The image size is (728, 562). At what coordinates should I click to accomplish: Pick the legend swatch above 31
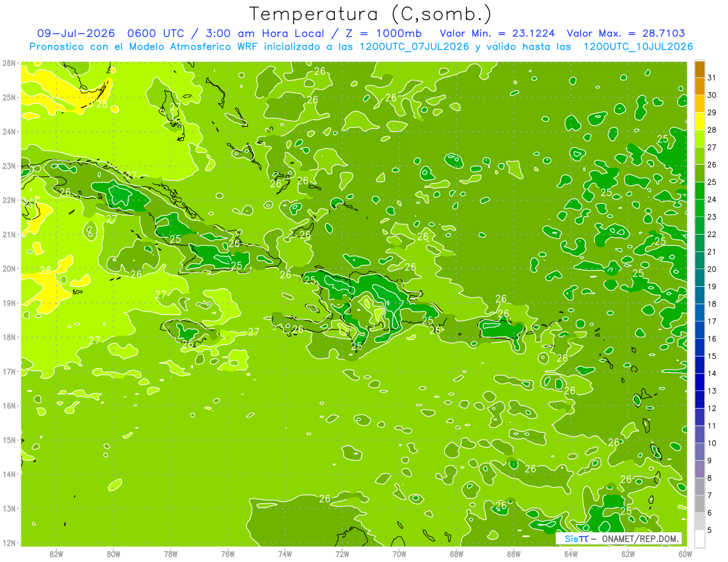[x=699, y=69]
